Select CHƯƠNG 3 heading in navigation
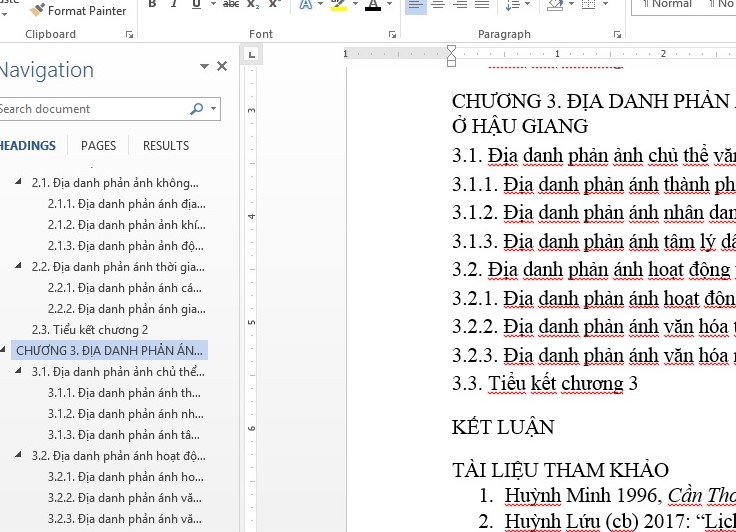The width and height of the screenshot is (736, 532). click(109, 351)
